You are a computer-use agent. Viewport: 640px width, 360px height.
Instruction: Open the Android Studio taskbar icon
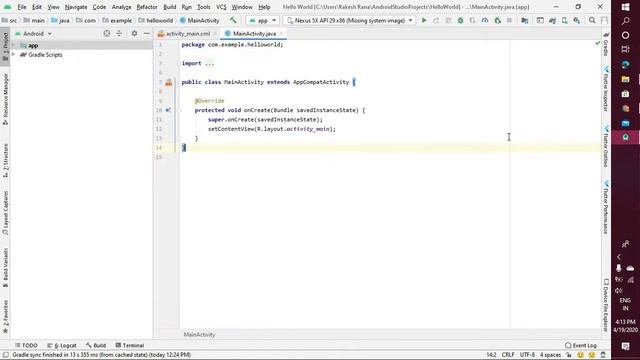(x=625, y=138)
